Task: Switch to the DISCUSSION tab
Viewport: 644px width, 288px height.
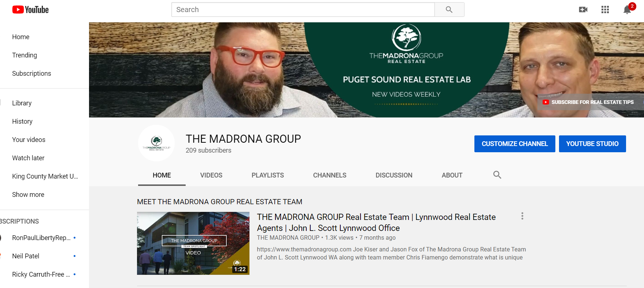Action: point(394,175)
